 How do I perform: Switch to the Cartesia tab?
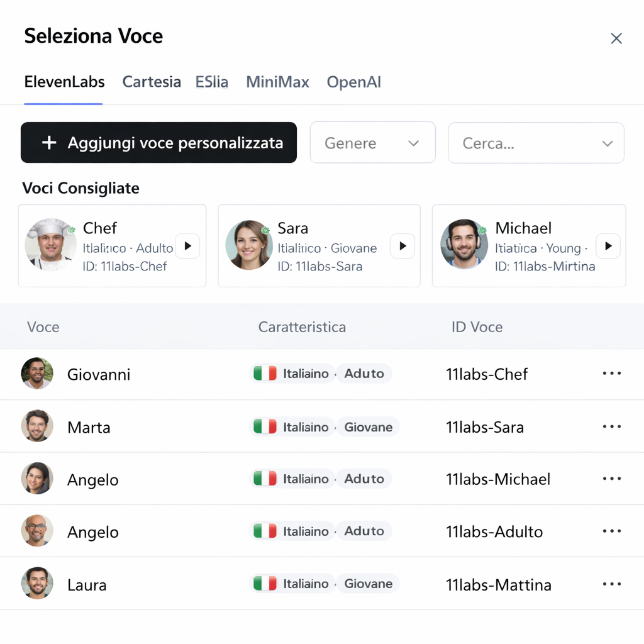click(151, 82)
